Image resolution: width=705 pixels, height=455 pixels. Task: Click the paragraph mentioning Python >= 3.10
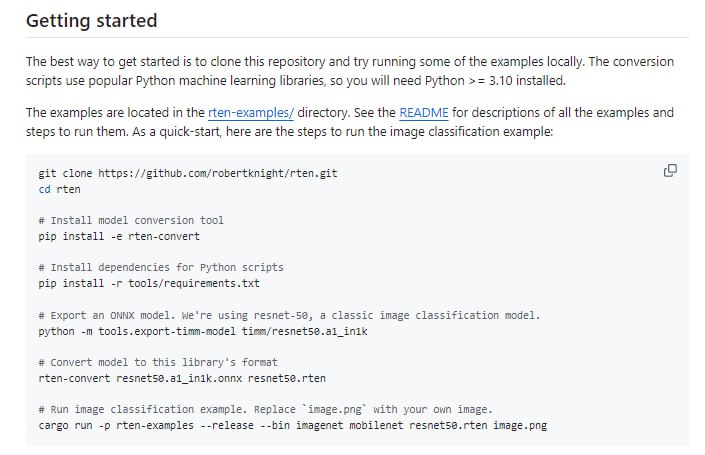pyautogui.click(x=350, y=69)
